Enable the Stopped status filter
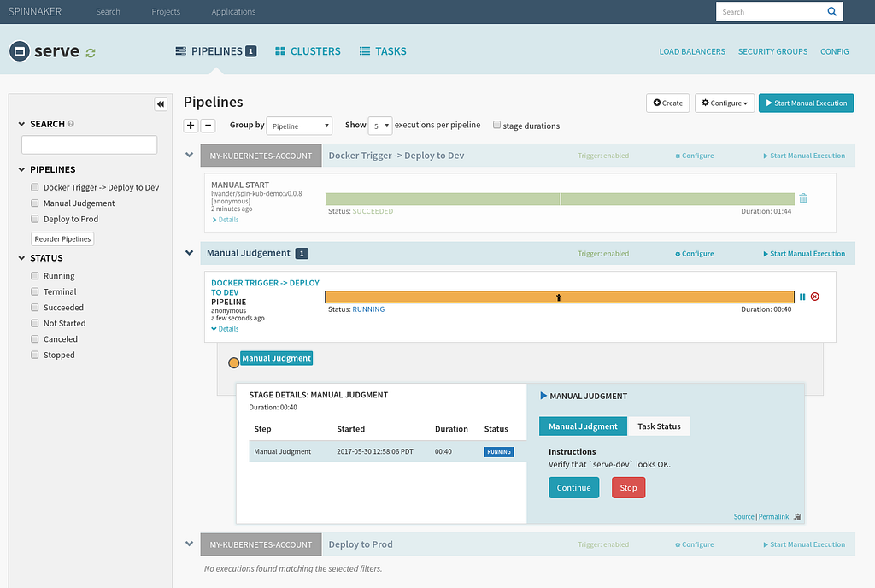This screenshot has width=875, height=588. [x=34, y=355]
